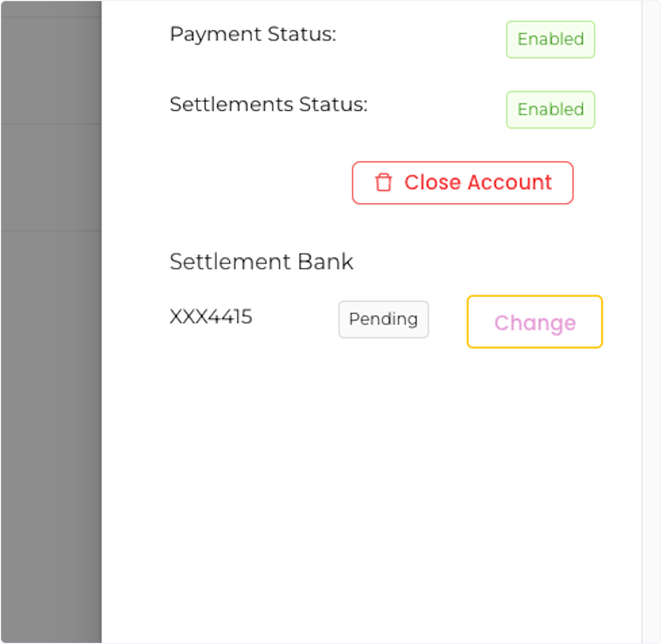Image resolution: width=661 pixels, height=644 pixels.
Task: Click the masked account number XXX4415
Action: pyautogui.click(x=211, y=317)
